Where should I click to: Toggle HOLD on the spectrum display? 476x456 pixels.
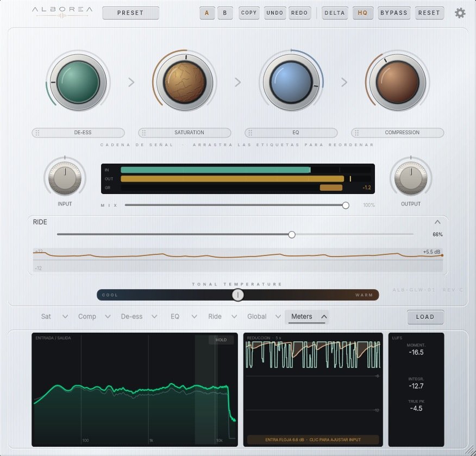(221, 340)
